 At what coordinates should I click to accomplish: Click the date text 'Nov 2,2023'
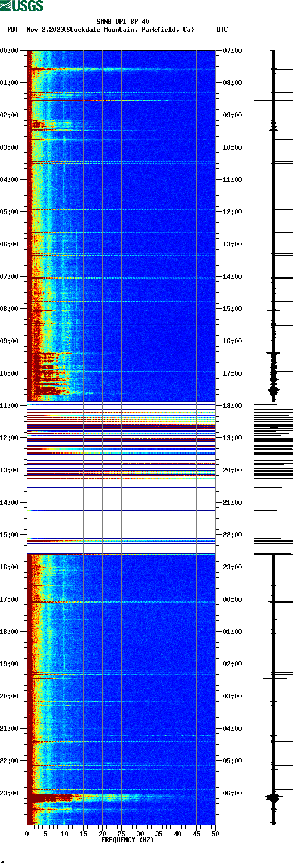(x=45, y=30)
